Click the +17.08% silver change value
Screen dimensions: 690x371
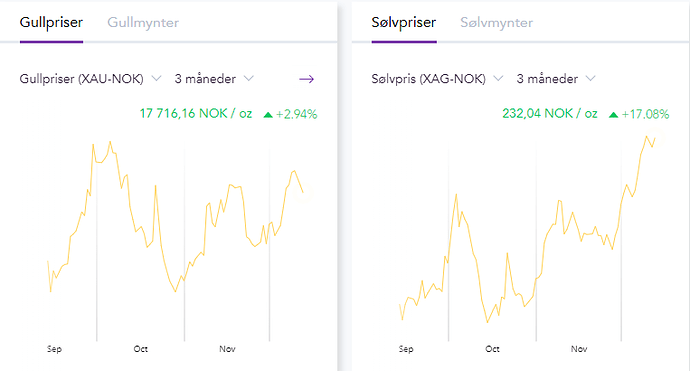[645, 114]
